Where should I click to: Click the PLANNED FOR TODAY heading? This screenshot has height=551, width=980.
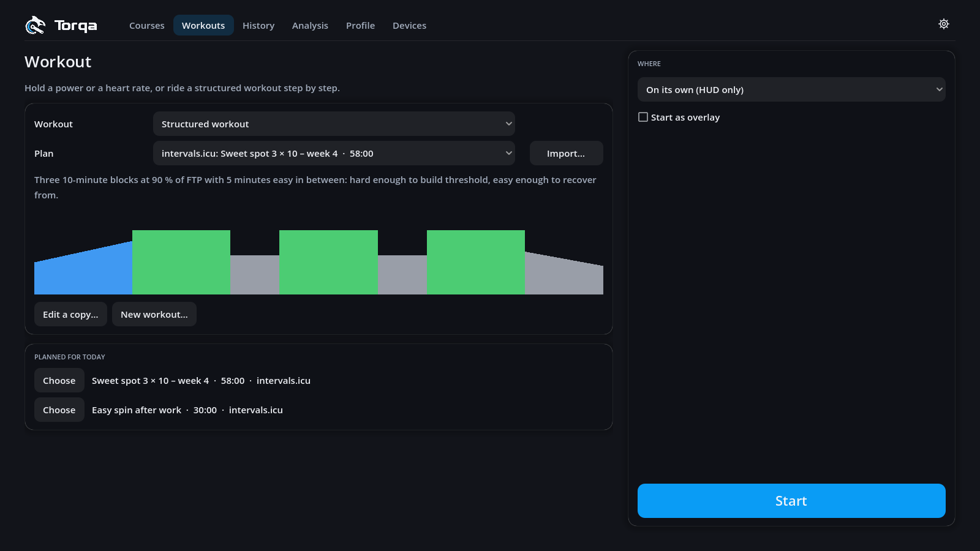tap(70, 357)
